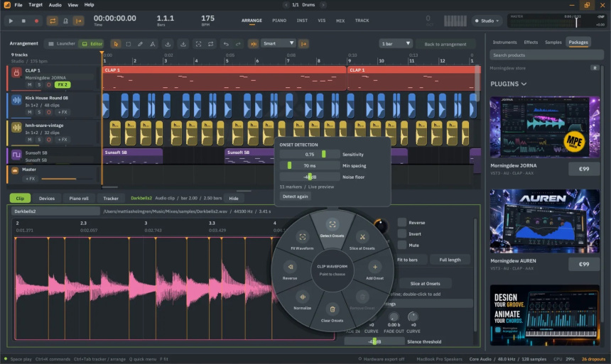611x364 pixels.
Task: Go to next pattern with right chevron
Action: [323, 5]
